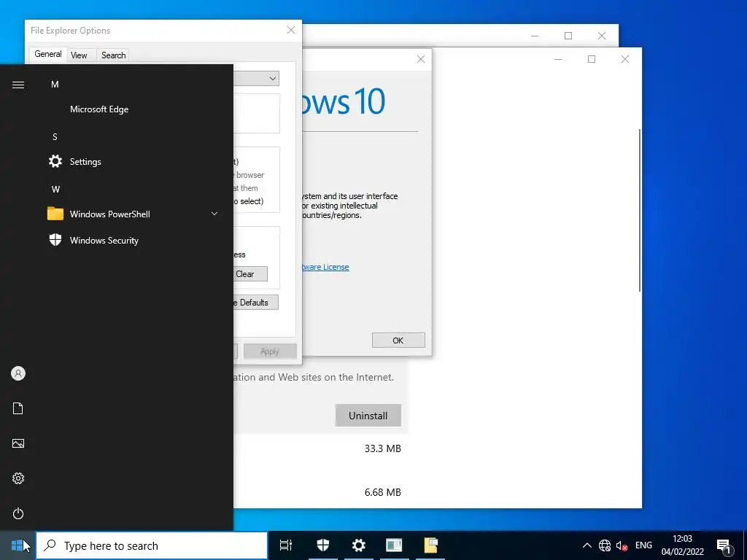Screen dimensions: 747x560
Task: Open the dropdown in File Explorer Options
Action: coord(273,78)
